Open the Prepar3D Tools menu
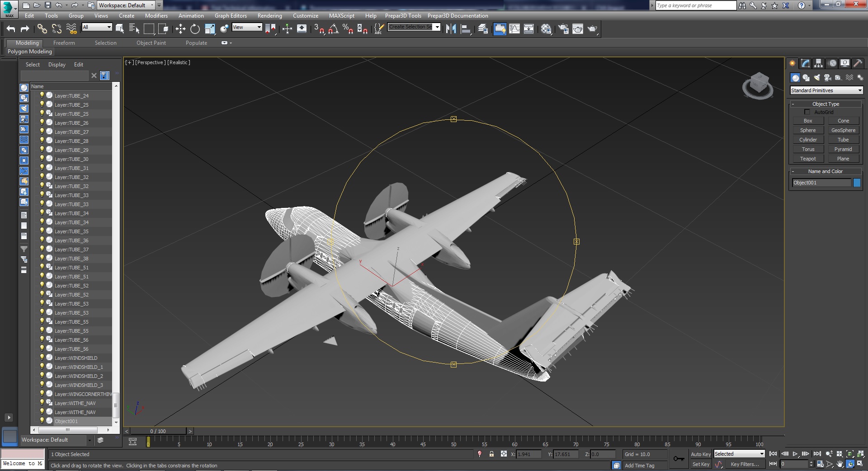Image resolution: width=868 pixels, height=471 pixels. tap(403, 16)
